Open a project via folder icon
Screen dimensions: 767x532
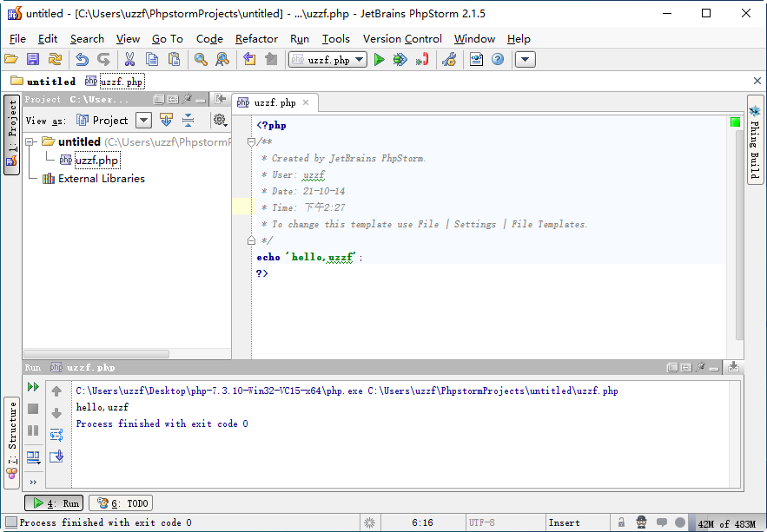[11, 60]
